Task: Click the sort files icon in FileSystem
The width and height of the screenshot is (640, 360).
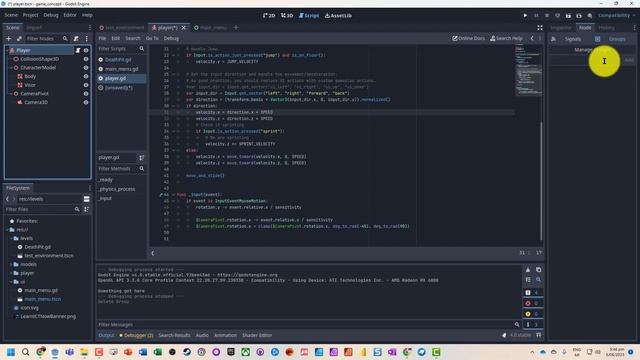Action: point(87,209)
